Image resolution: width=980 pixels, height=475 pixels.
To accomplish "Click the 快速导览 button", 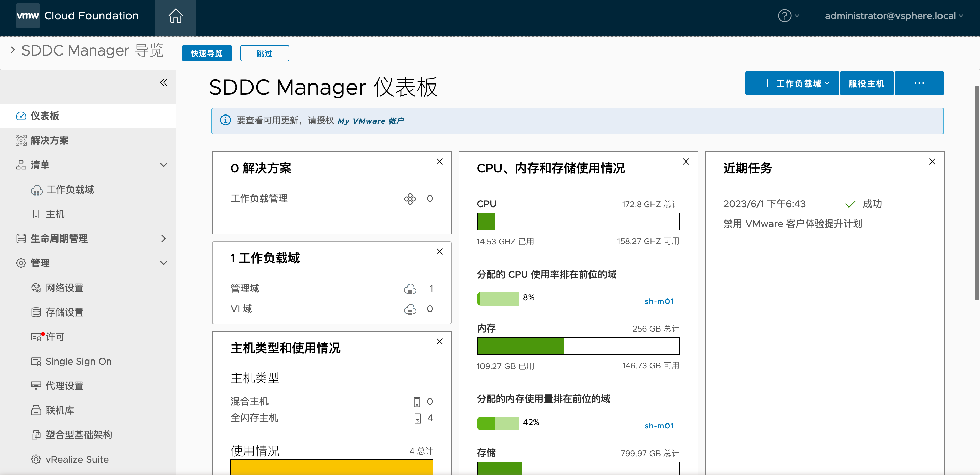I will coord(206,53).
